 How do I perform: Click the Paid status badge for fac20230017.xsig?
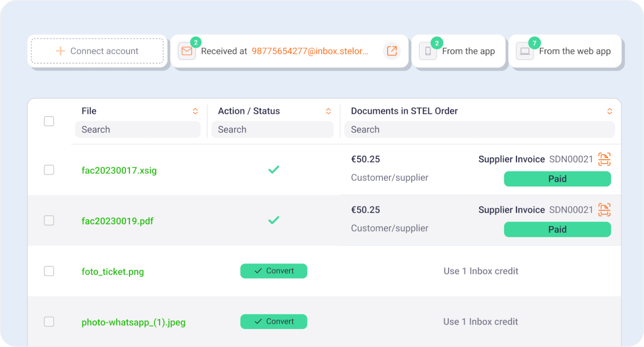click(557, 179)
